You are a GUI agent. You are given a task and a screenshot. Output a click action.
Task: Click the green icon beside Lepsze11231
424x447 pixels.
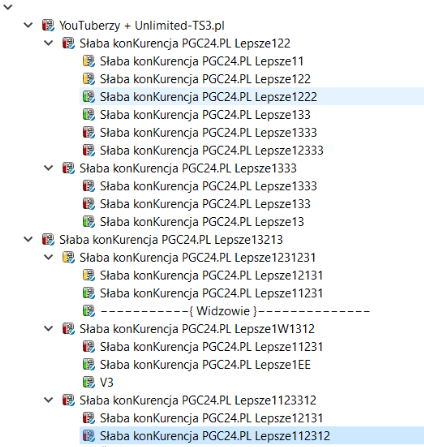(89, 293)
